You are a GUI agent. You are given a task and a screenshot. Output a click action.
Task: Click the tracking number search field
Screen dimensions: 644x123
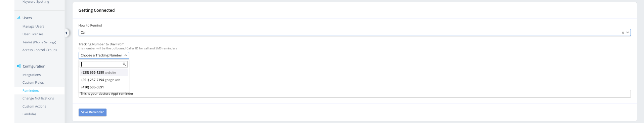(103, 64)
